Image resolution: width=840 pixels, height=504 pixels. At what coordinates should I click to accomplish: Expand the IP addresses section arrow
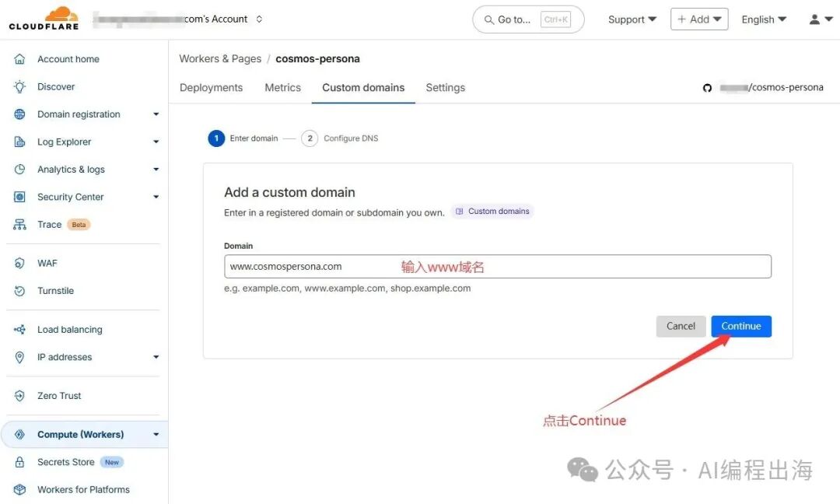(156, 357)
